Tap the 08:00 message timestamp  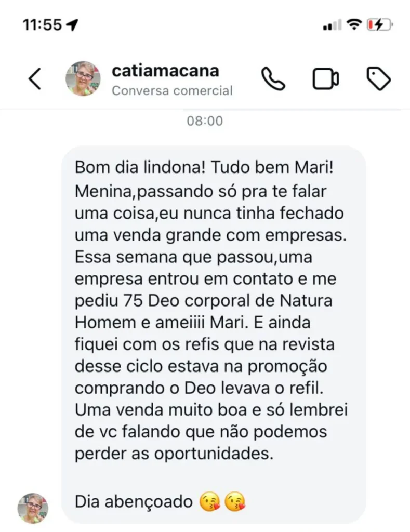(x=205, y=121)
